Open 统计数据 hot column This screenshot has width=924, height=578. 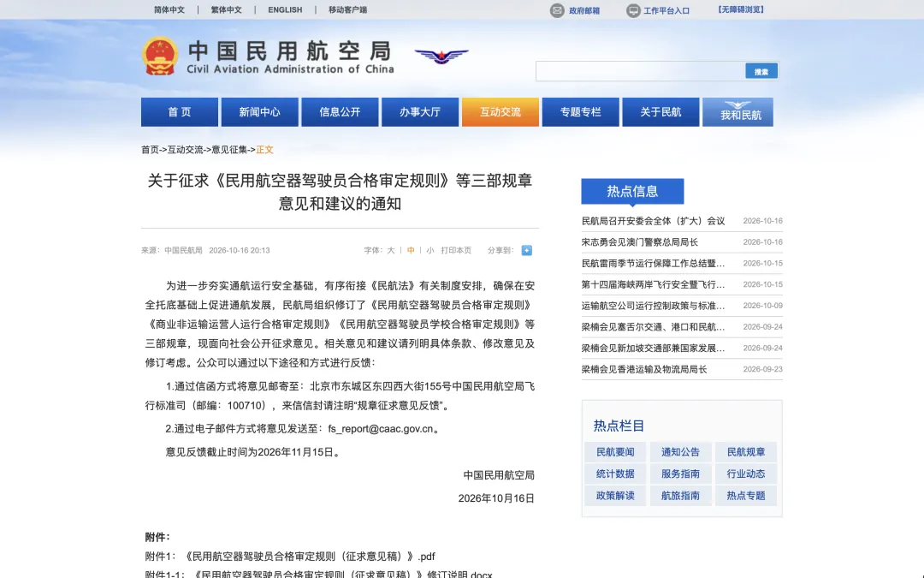(x=615, y=474)
